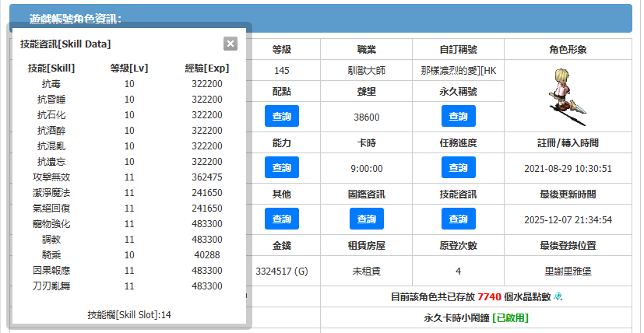Click the level value 145
Viewport: 644px width, 333px height.
pyautogui.click(x=282, y=71)
